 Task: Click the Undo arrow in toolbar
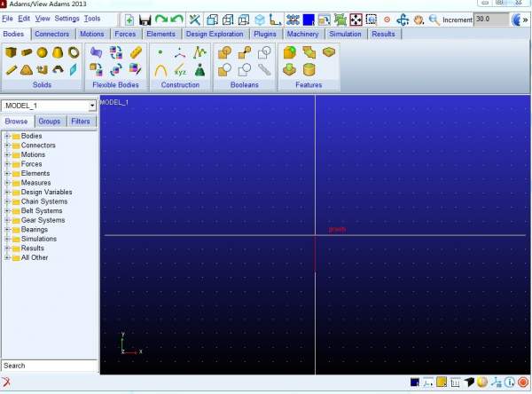click(x=176, y=20)
